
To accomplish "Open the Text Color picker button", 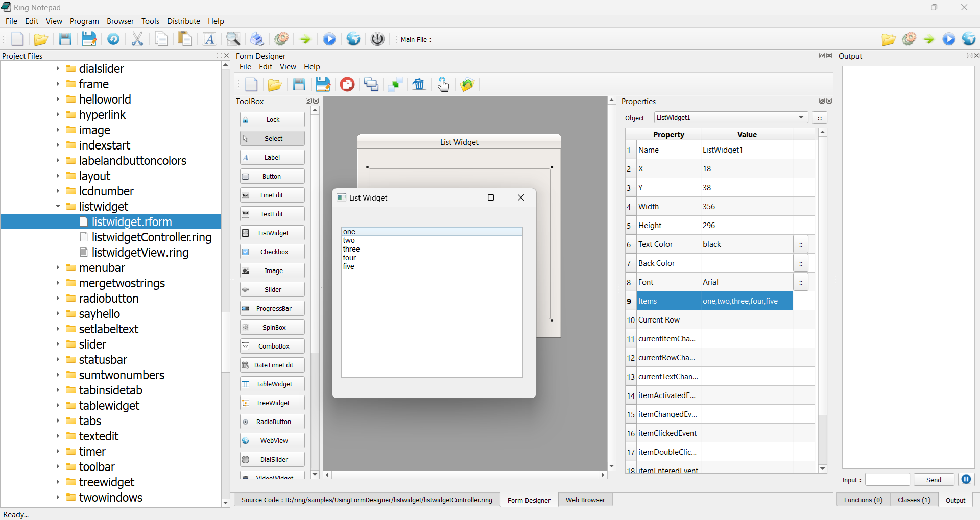I will click(800, 244).
